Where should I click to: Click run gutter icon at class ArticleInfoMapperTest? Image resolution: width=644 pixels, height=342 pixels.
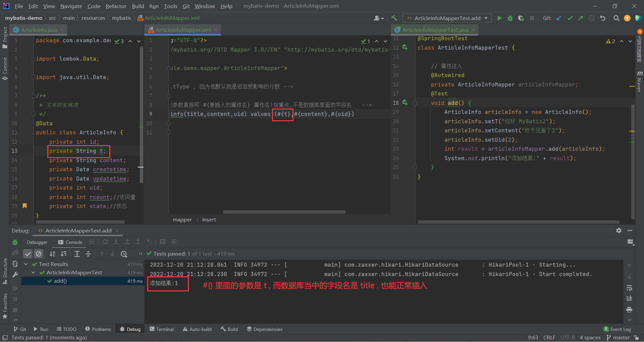405,47
